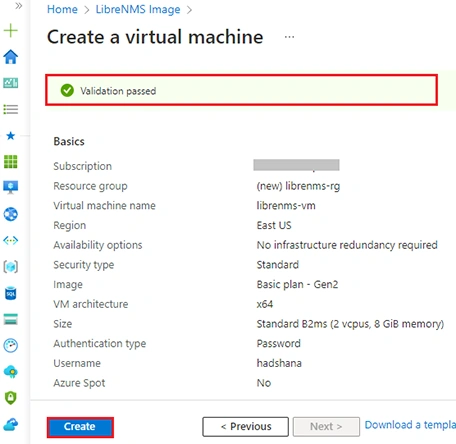Screen dimensions: 456x444
Task: Open Virtual networks arrows icon
Action: (11, 240)
